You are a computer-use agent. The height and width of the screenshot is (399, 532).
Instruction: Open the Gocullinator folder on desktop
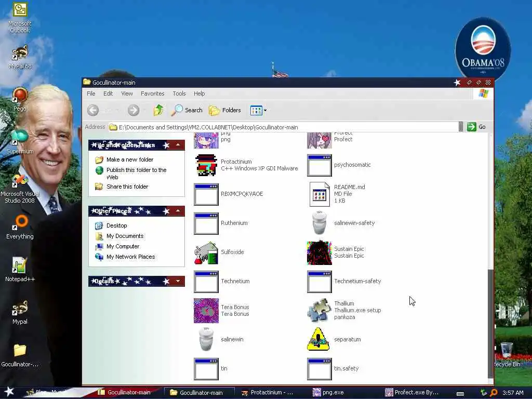tap(20, 355)
